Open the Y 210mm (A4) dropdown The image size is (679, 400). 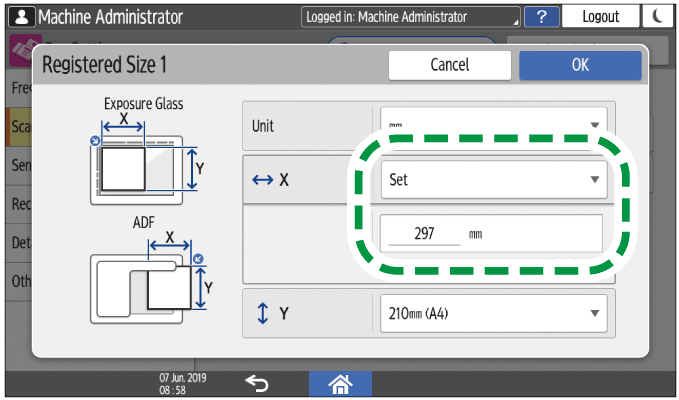click(494, 313)
